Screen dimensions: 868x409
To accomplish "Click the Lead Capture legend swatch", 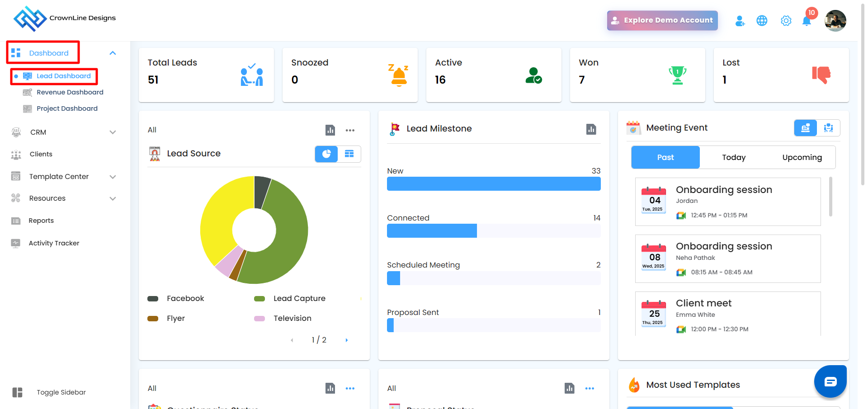I will pos(259,299).
